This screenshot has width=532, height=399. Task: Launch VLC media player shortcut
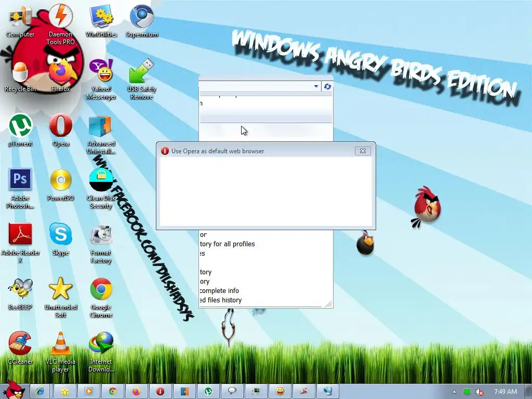[x=60, y=352]
